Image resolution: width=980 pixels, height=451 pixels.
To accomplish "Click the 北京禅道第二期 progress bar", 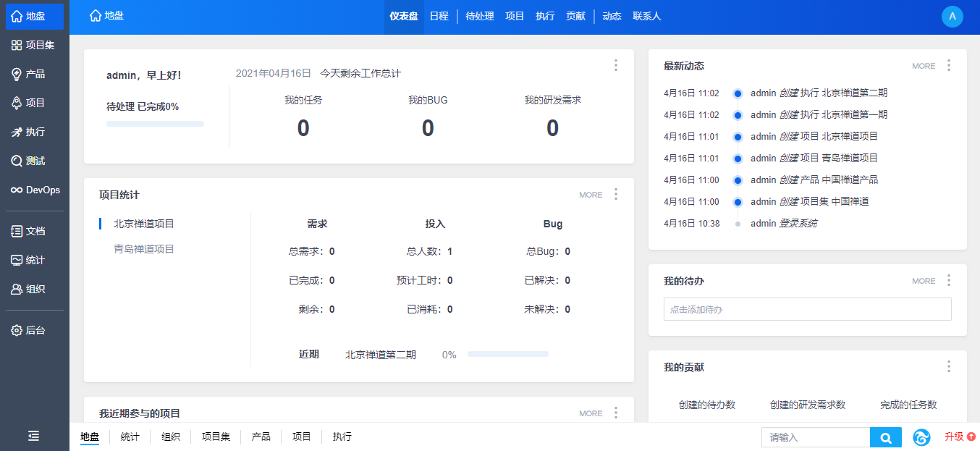I will pyautogui.click(x=507, y=354).
